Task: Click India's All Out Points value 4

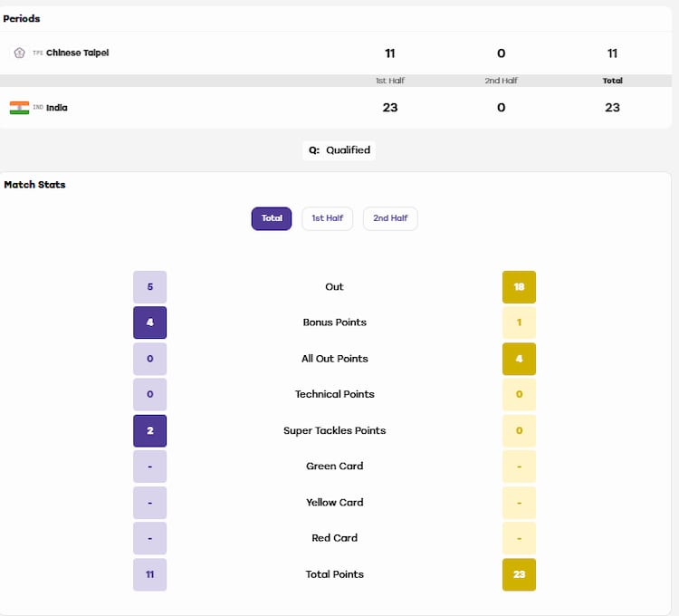Action: pyautogui.click(x=519, y=359)
